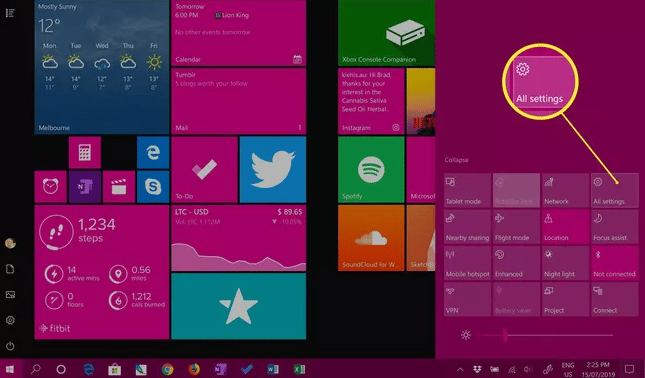Open the Skype tile
645x378 pixels.
point(153,187)
